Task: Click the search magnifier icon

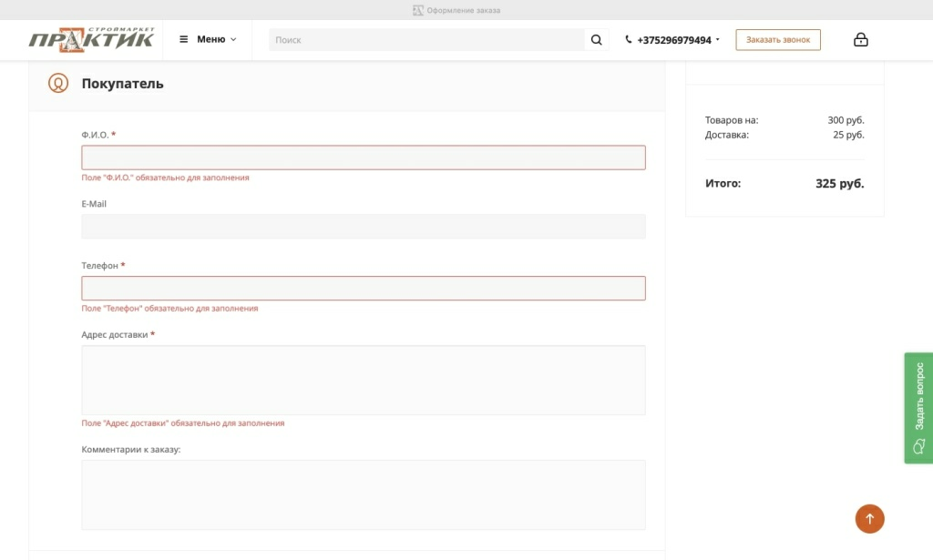Action: point(597,40)
